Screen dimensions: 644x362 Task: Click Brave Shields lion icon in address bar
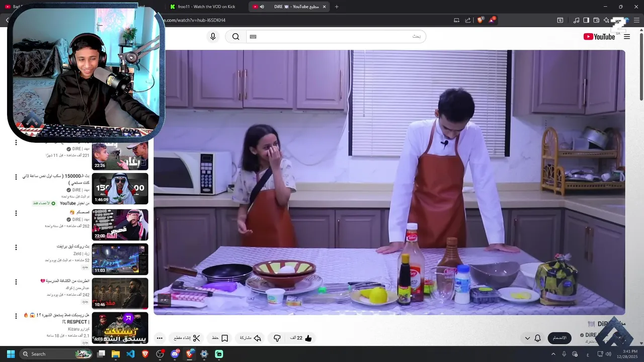click(480, 20)
